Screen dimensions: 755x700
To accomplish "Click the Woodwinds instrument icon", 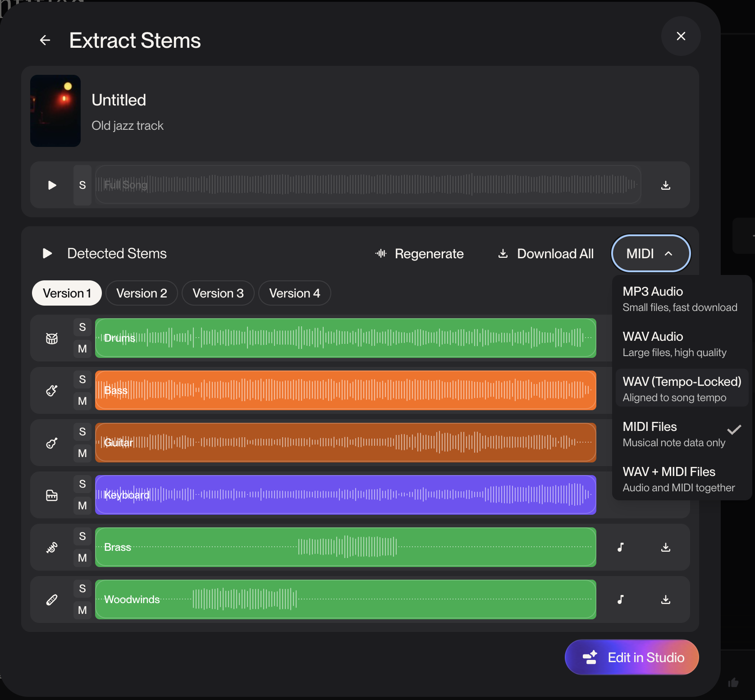I will [x=52, y=599].
